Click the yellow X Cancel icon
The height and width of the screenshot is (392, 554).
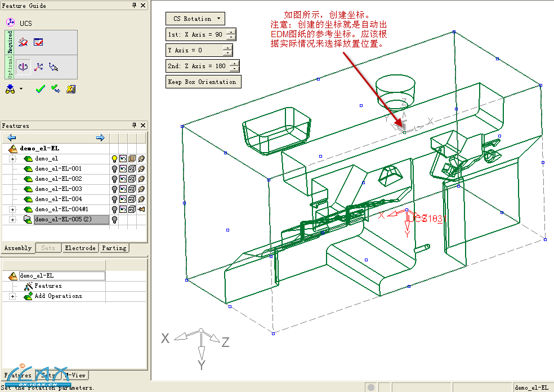(71, 89)
